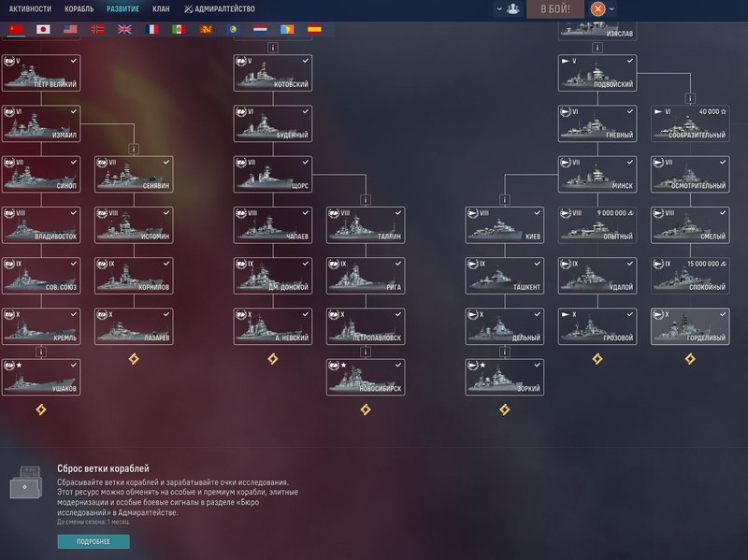Click branch reset icon under Лазарев

tap(134, 359)
